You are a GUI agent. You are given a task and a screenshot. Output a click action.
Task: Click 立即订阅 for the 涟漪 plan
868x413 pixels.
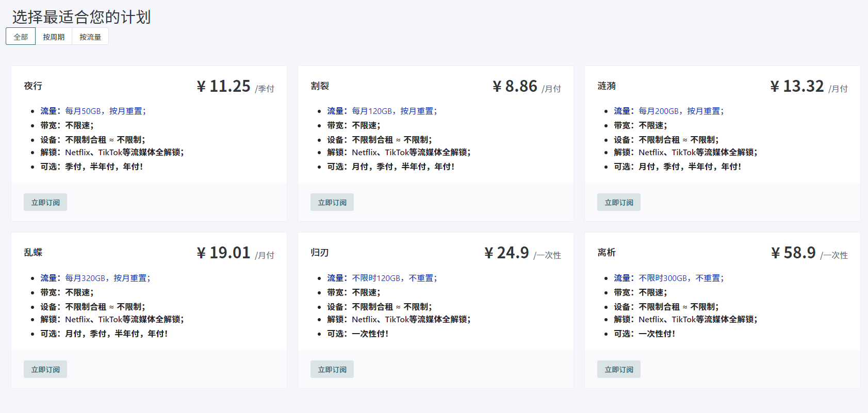618,203
